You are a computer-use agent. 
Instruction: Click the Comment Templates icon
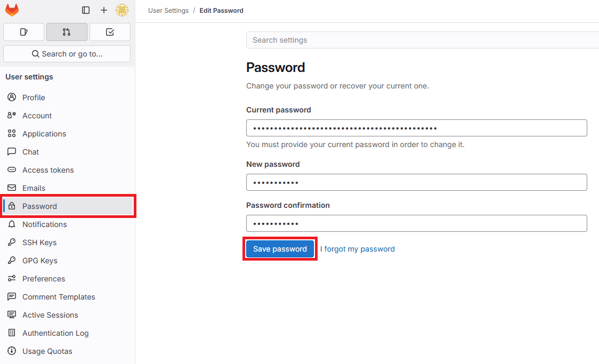pyautogui.click(x=12, y=296)
